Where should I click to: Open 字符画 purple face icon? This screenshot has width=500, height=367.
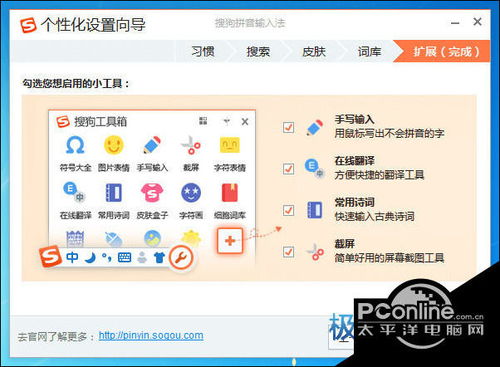(x=191, y=193)
